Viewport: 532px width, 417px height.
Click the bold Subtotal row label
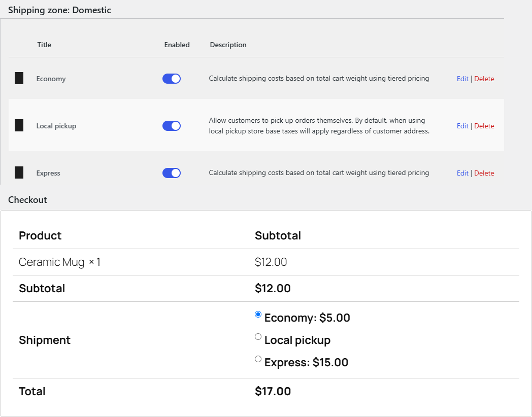(42, 288)
